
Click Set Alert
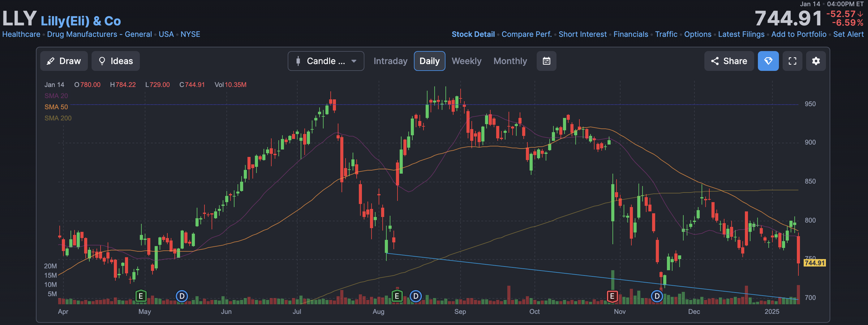(x=848, y=34)
